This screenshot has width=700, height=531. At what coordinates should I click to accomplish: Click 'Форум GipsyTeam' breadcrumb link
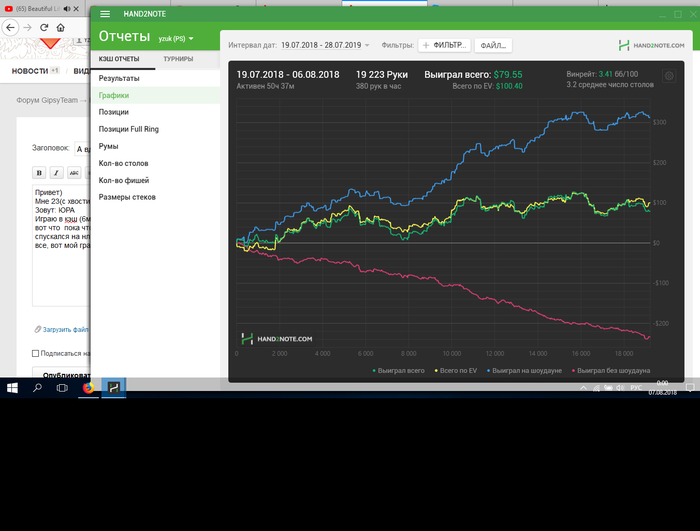point(47,100)
